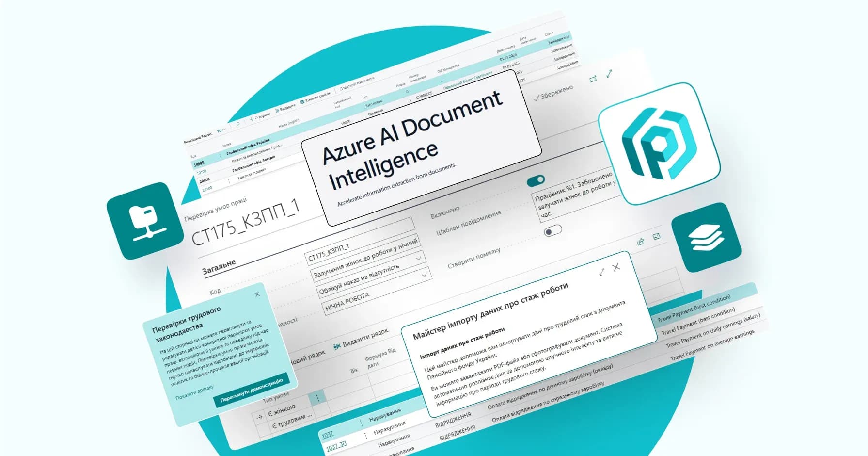The width and height of the screenshot is (868, 456).
Task: Click the search magnifier in Functional Teams list
Action: (x=237, y=124)
